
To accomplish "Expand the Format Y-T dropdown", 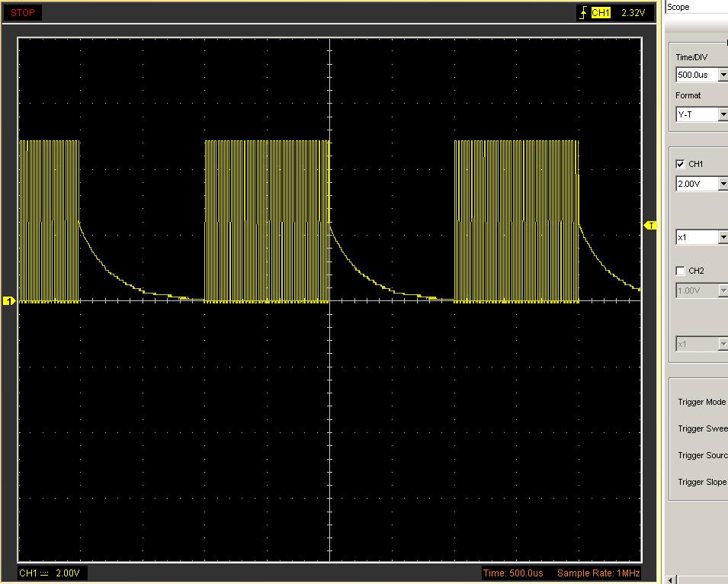I will pyautogui.click(x=723, y=114).
